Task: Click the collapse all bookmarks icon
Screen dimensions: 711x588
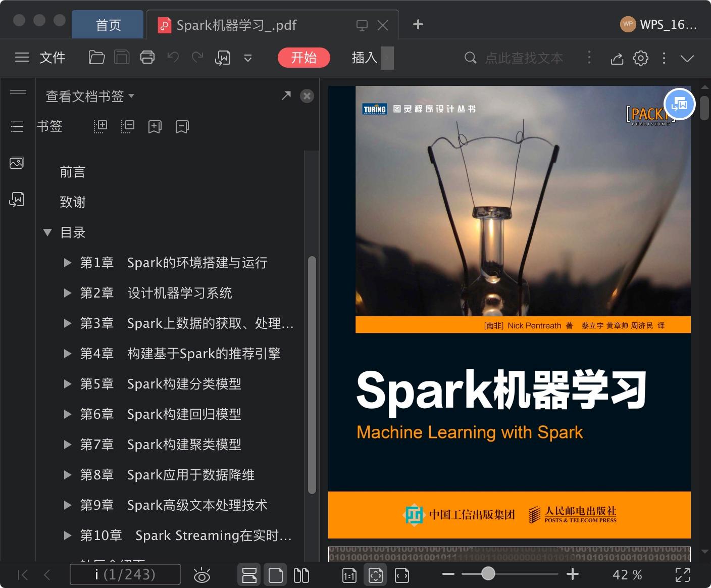Action: coord(128,126)
